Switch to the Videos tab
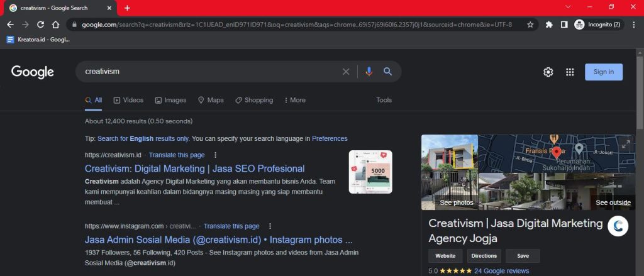This screenshot has width=644, height=276. tap(128, 100)
